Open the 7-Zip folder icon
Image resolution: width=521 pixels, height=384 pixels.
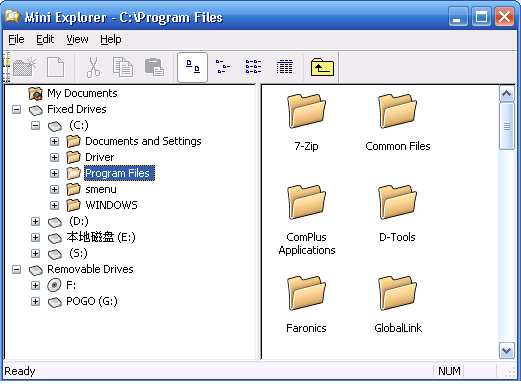[306, 111]
